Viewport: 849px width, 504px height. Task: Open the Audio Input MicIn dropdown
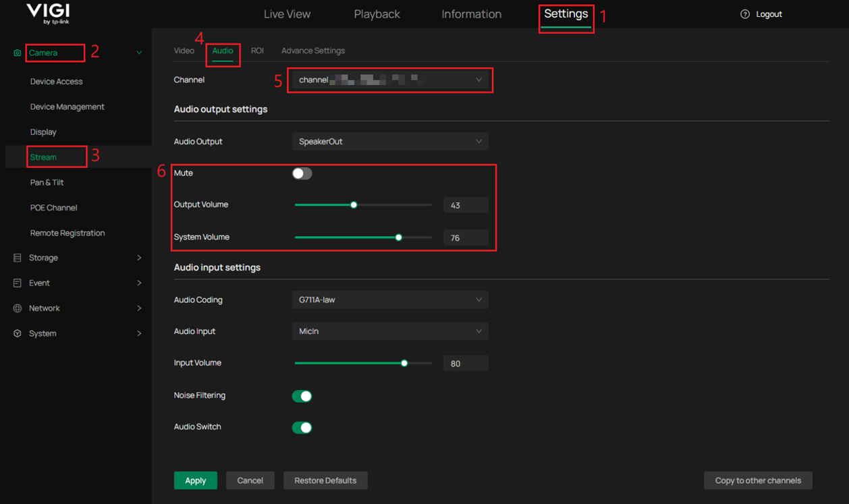[390, 331]
